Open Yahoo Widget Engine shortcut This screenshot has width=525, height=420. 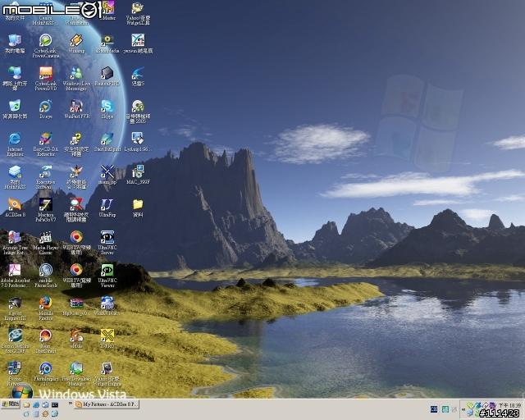coord(107,374)
